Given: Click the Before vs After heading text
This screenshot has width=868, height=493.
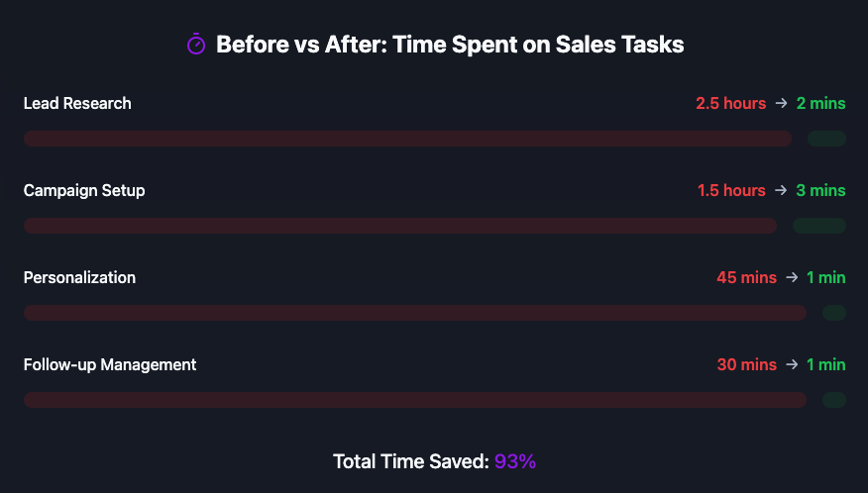Looking at the screenshot, I should point(450,45).
